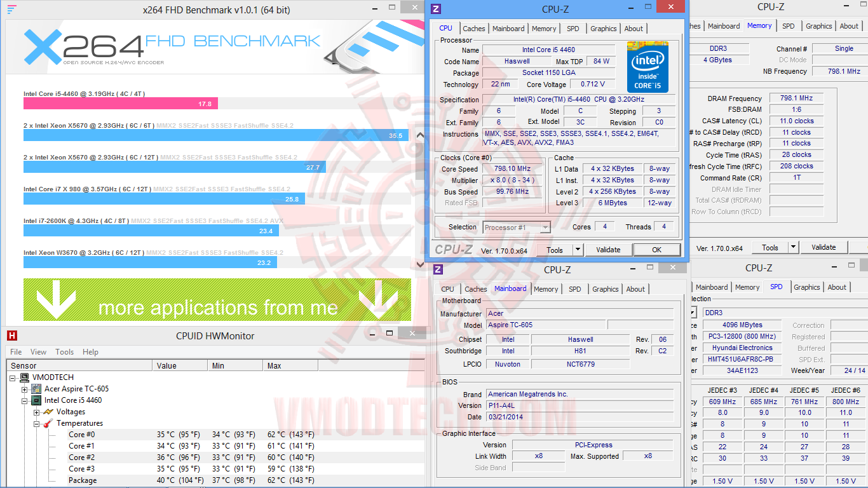Open the File menu in HWMonitor
The width and height of the screenshot is (868, 488).
16,351
